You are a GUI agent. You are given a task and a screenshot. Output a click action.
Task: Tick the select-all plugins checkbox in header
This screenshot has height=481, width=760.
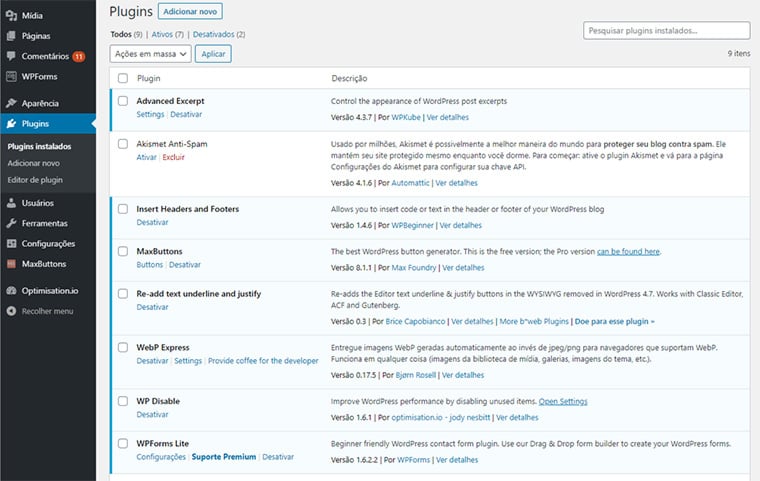pyautogui.click(x=123, y=79)
